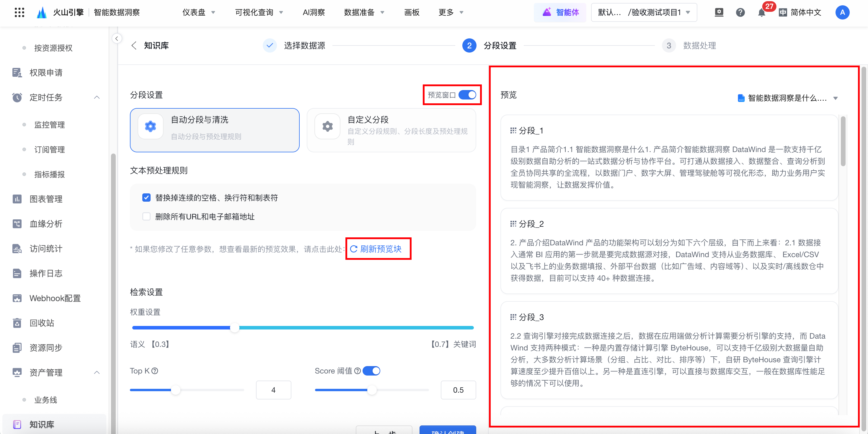Click the Top K help icon

(x=155, y=371)
